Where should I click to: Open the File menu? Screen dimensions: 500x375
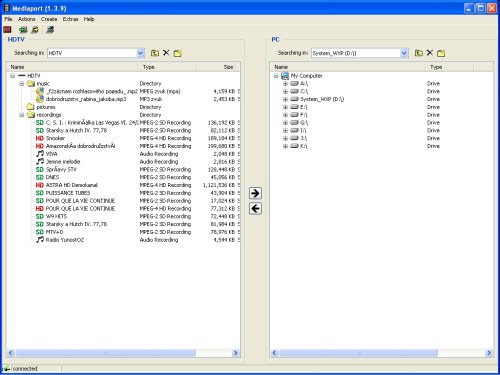pyautogui.click(x=8, y=19)
